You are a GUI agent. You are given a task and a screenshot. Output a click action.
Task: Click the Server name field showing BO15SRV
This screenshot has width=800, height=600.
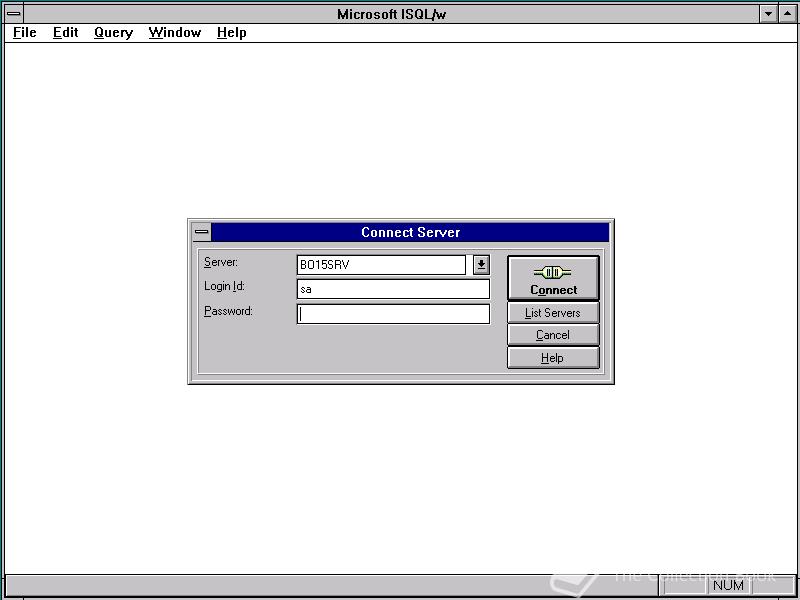point(381,265)
